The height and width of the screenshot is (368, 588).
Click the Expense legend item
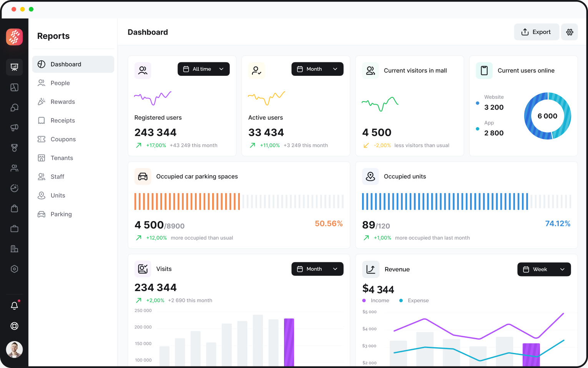click(x=414, y=300)
